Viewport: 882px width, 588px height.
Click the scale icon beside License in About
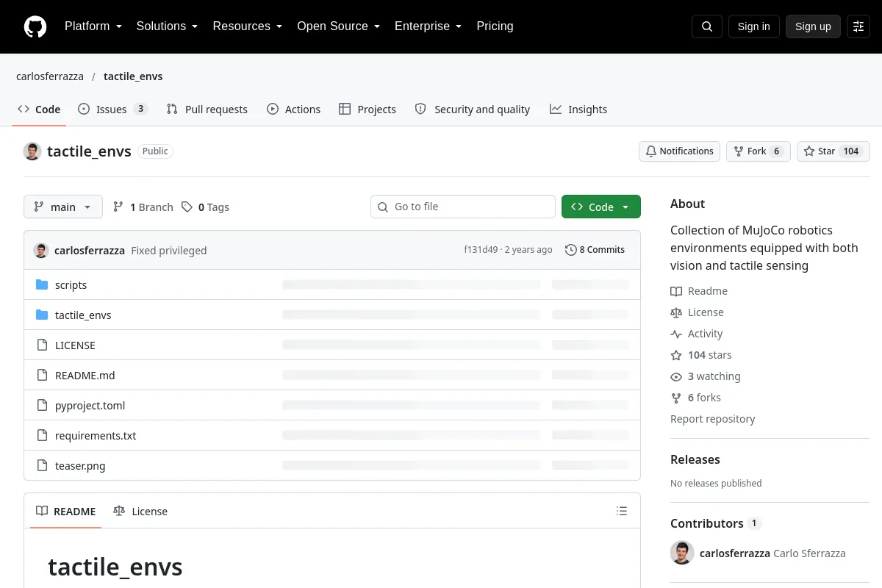tap(676, 312)
